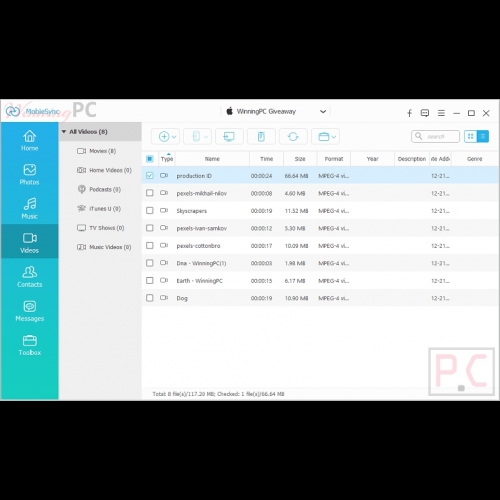The image size is (500, 500).
Task: Open the Photos section in the sidebar
Action: pos(30,174)
